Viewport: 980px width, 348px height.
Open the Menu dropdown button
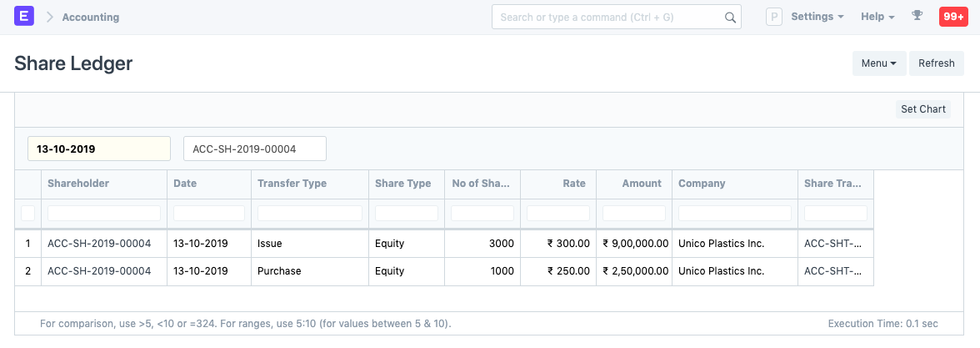(878, 63)
